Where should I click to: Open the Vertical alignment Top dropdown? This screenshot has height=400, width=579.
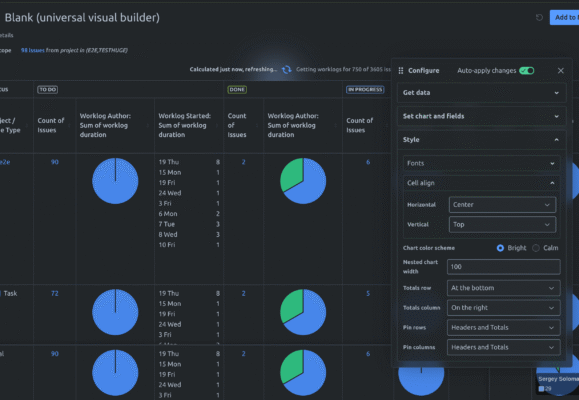(x=502, y=225)
